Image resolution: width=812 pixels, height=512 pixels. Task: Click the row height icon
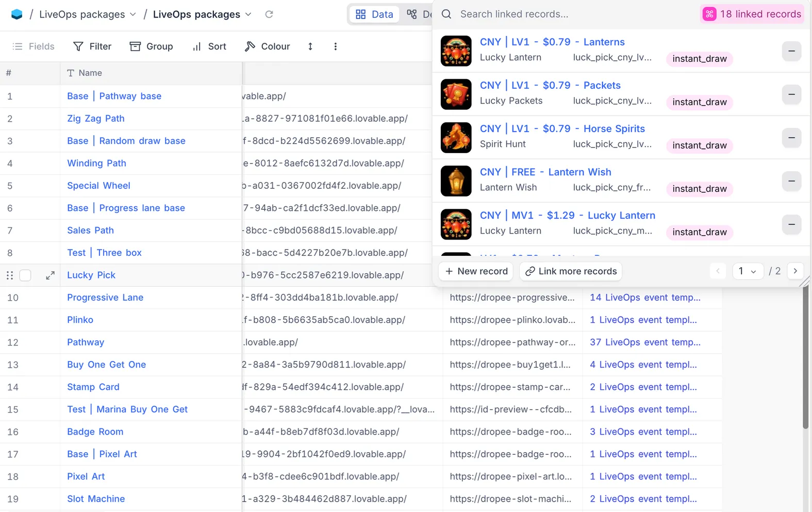coord(310,46)
